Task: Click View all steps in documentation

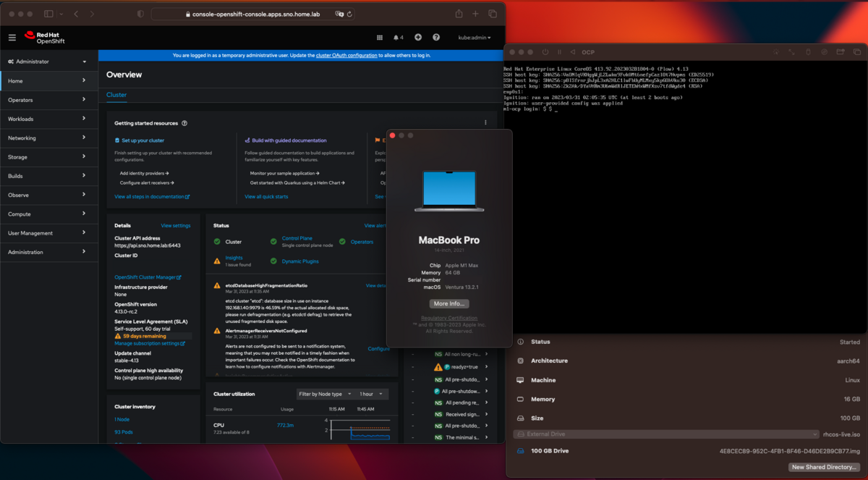Action: coord(152,197)
